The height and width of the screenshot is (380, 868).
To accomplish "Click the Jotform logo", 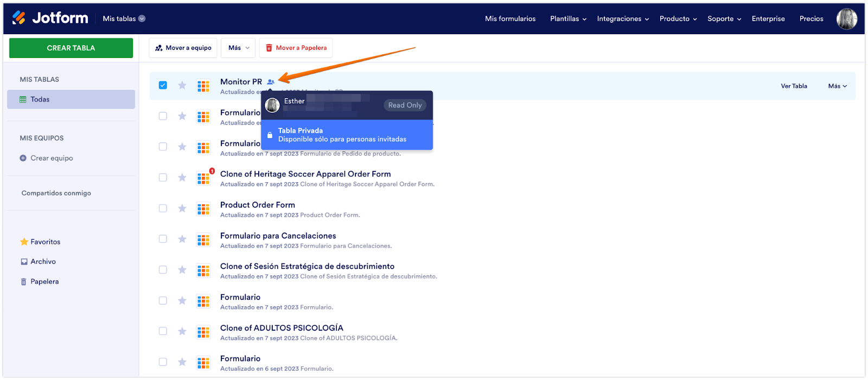I will coord(50,18).
